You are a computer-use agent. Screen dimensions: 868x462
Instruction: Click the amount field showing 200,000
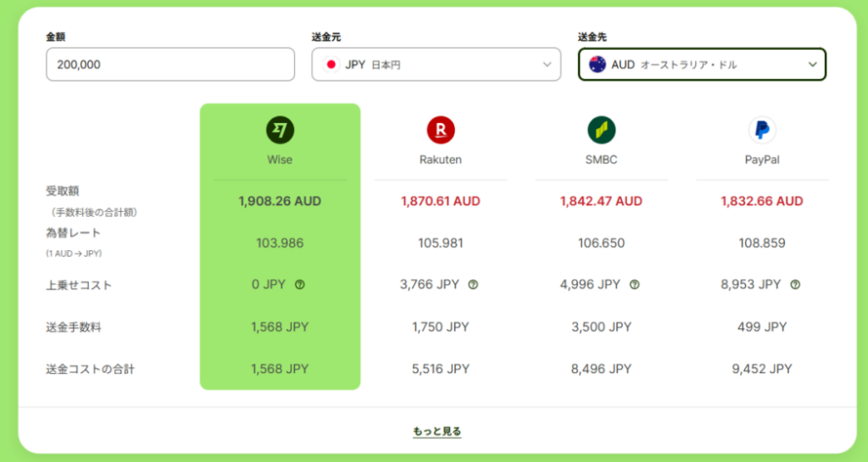pyautogui.click(x=170, y=64)
